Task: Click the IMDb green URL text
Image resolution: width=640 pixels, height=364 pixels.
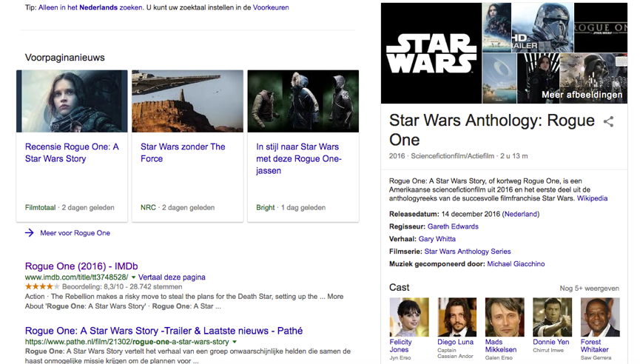Action: coord(76,277)
